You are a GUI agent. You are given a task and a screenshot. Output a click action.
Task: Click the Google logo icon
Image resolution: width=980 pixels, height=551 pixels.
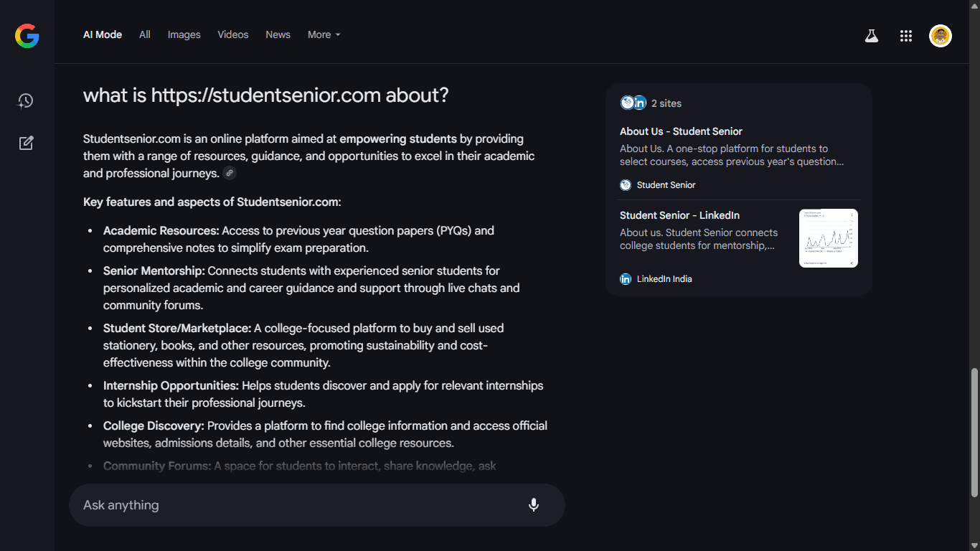click(27, 36)
